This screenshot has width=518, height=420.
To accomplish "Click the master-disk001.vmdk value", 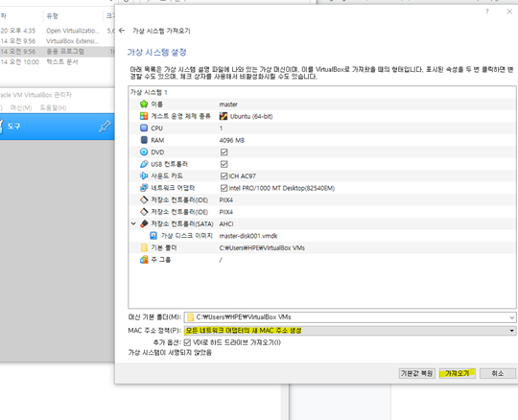I will point(248,236).
